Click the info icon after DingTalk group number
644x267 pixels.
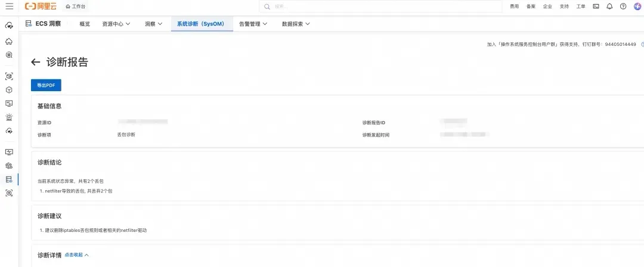click(x=642, y=44)
